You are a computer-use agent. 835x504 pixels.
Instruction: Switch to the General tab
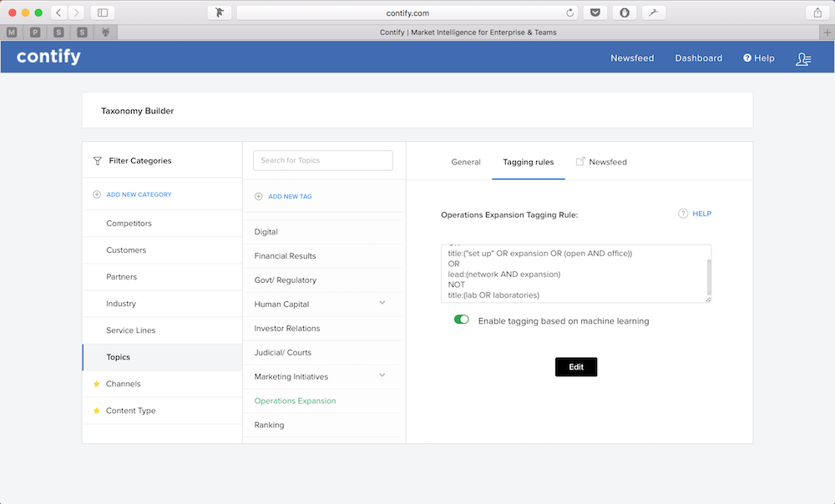466,162
